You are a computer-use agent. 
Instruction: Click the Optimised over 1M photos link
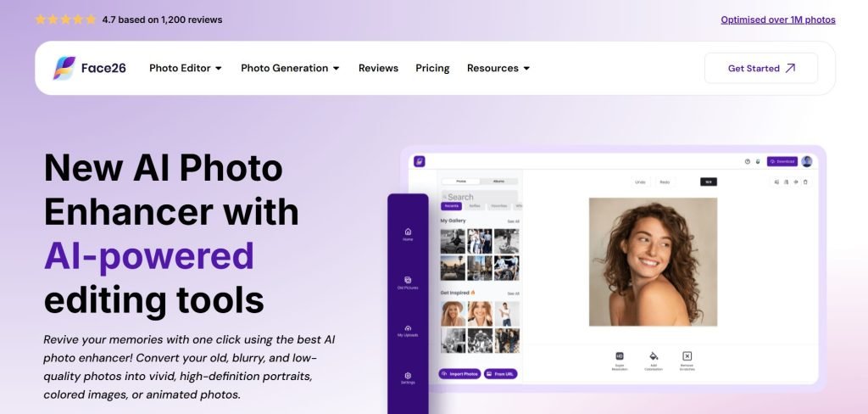(x=778, y=20)
